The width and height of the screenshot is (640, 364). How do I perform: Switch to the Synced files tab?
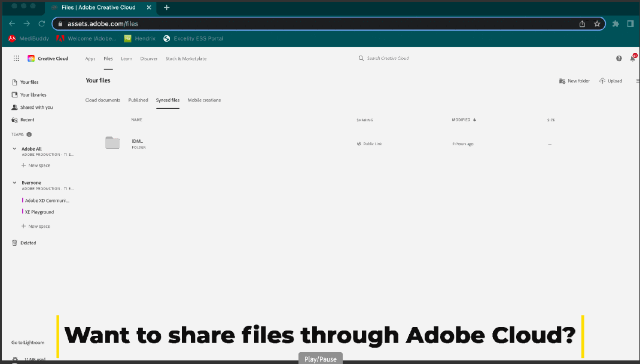(167, 100)
